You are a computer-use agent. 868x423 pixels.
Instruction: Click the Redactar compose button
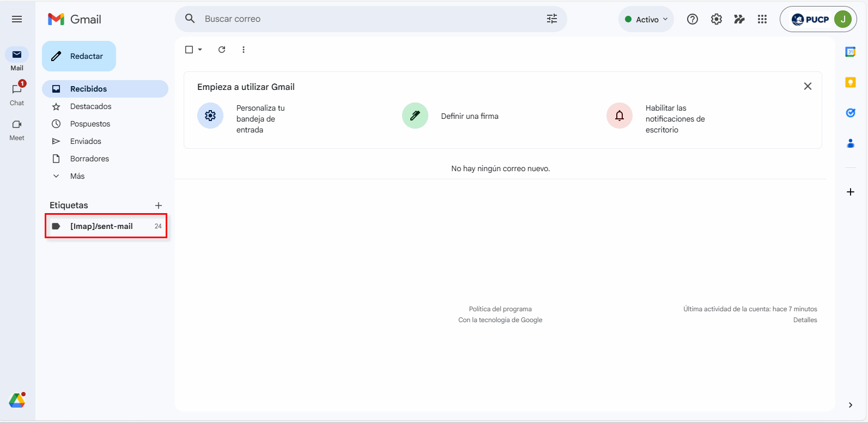(x=79, y=56)
